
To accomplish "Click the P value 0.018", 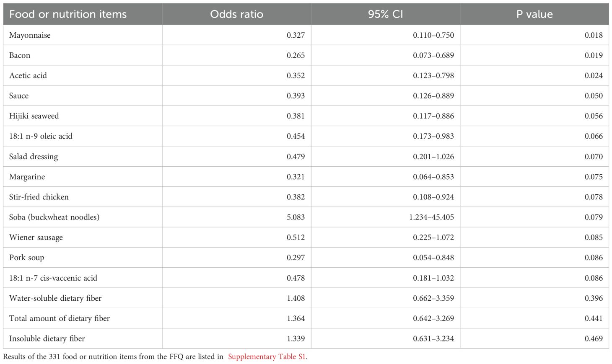I will pyautogui.click(x=594, y=35).
